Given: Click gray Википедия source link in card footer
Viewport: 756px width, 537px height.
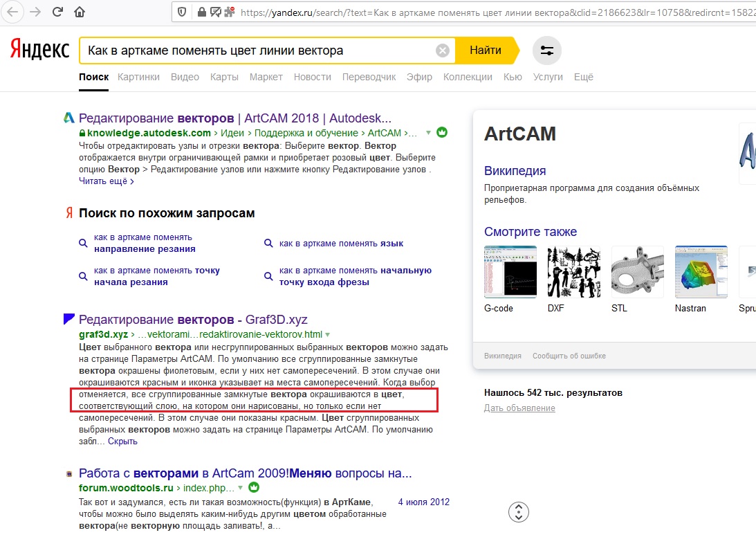Looking at the screenshot, I should (x=502, y=356).
